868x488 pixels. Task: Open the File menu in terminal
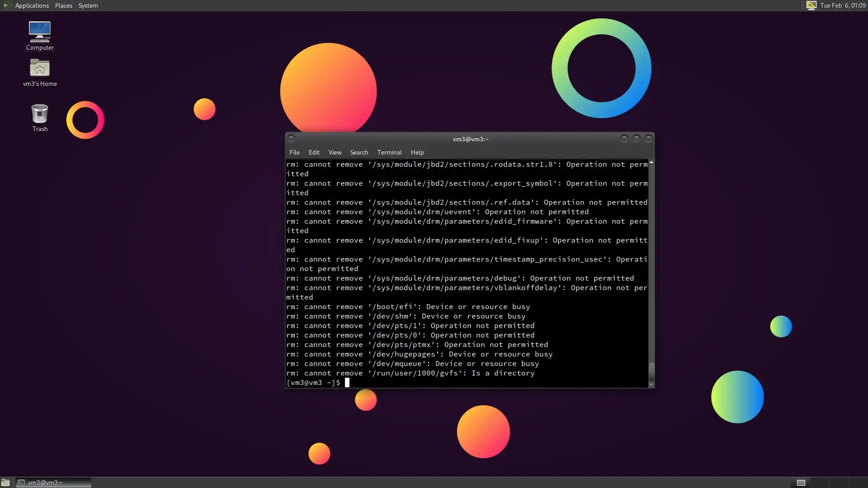294,152
